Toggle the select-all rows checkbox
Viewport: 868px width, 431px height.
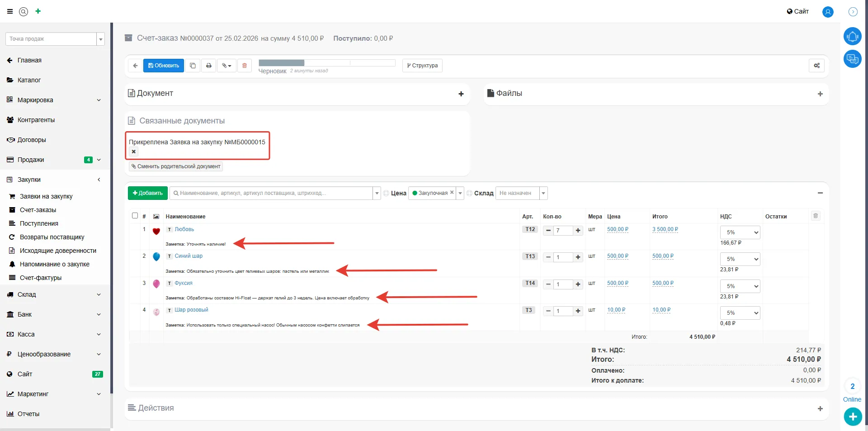(x=135, y=216)
